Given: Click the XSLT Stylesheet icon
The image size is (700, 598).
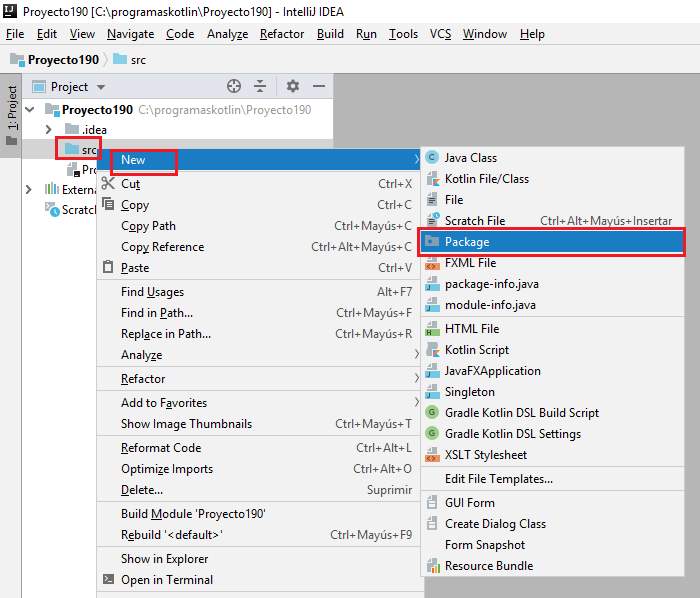Looking at the screenshot, I should 432,455.
